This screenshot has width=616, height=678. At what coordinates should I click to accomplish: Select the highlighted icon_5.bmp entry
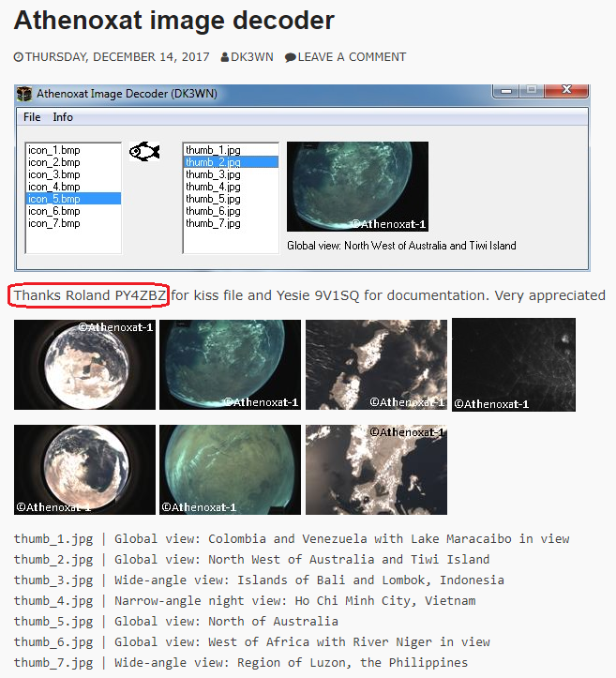73,199
